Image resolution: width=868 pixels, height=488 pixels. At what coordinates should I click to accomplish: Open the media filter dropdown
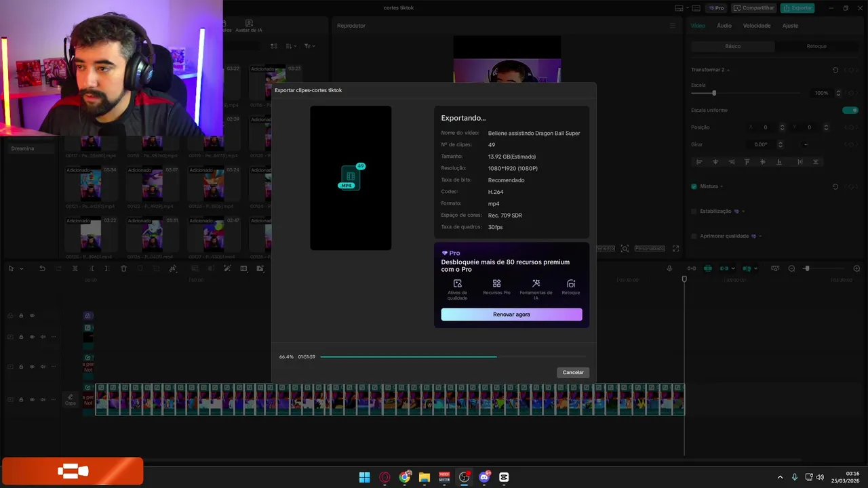pyautogui.click(x=309, y=46)
